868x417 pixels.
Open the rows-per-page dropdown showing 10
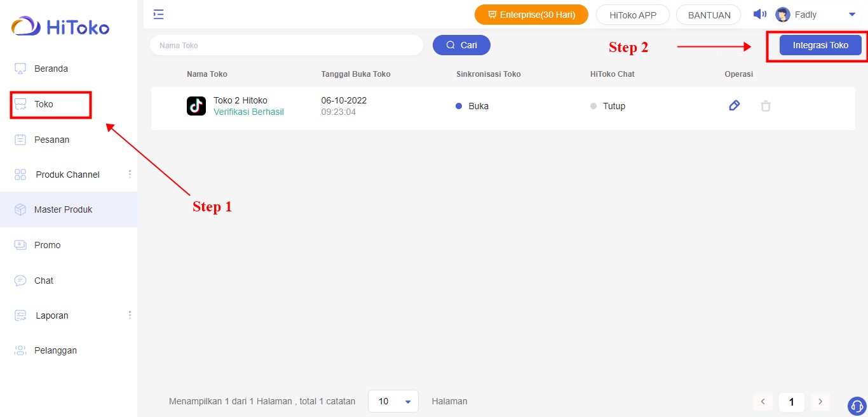pyautogui.click(x=393, y=401)
